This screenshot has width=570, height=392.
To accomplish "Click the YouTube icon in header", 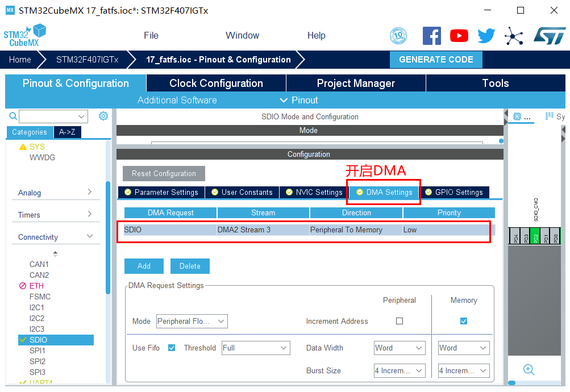I will click(x=459, y=36).
